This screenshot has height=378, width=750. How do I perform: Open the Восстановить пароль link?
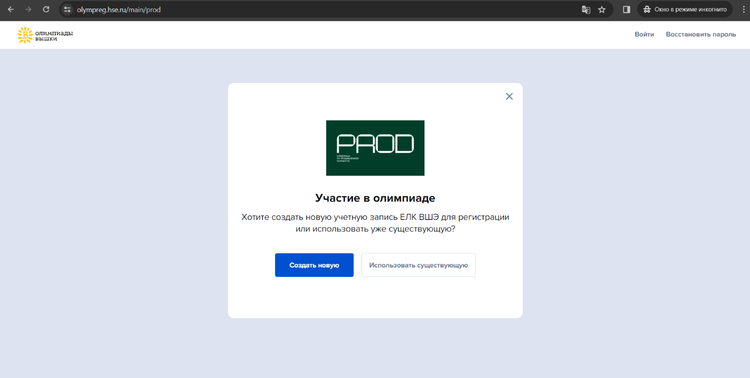[701, 34]
